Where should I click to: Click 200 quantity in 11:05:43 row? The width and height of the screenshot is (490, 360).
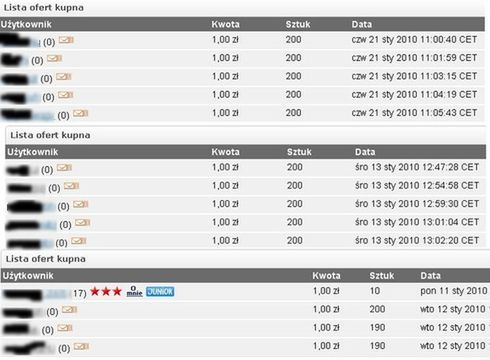coord(293,113)
